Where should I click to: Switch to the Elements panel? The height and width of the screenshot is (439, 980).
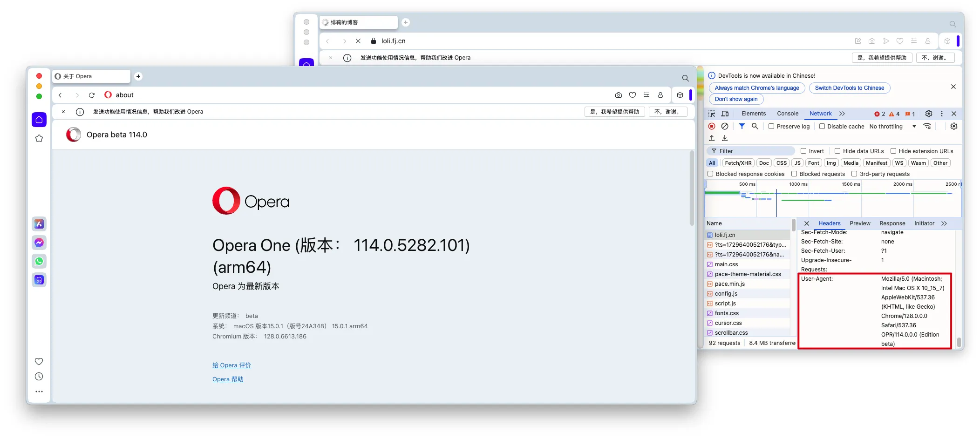(754, 114)
